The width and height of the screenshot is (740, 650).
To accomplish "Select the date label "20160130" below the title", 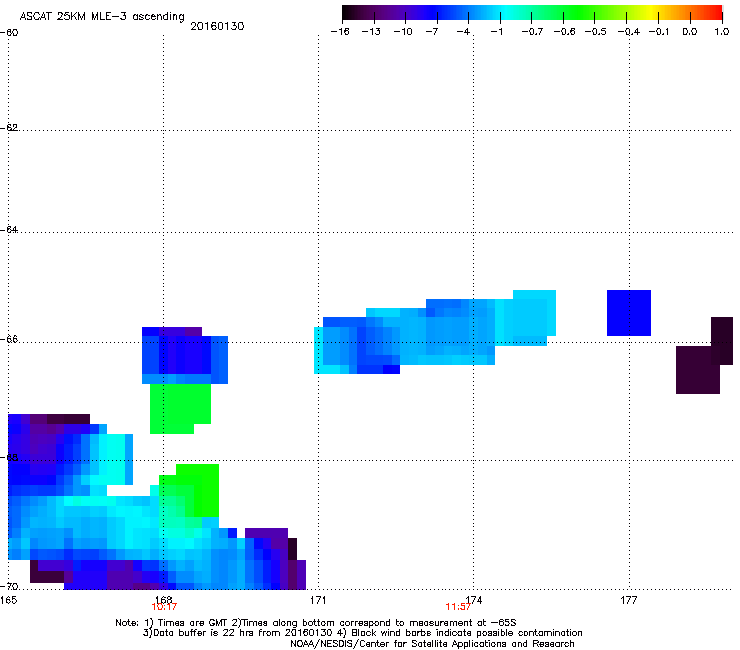I will click(217, 26).
